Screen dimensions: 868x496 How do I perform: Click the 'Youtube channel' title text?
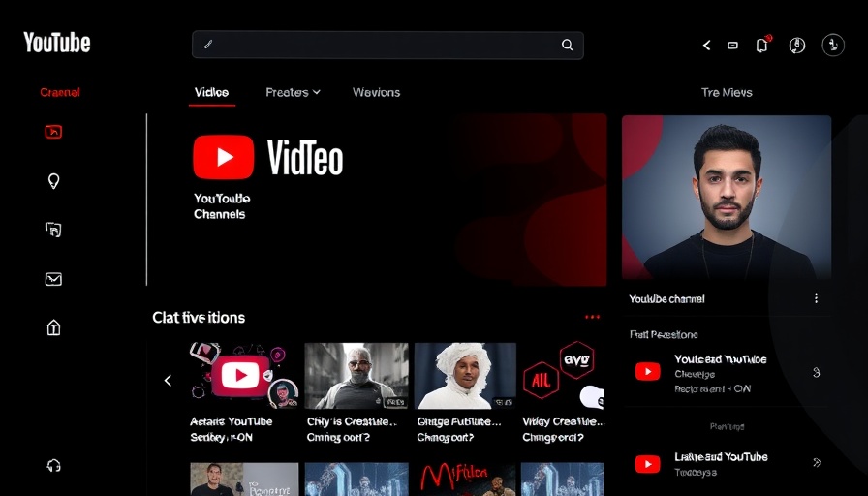coord(666,299)
